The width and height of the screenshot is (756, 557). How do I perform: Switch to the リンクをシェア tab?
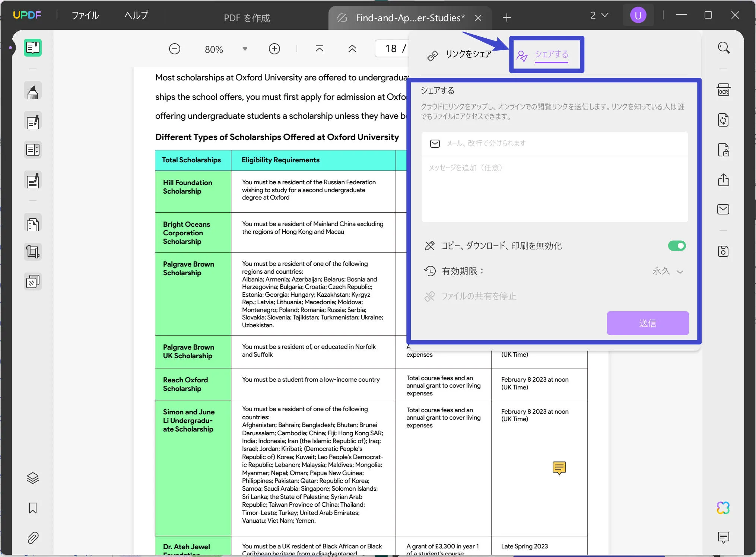pos(460,54)
